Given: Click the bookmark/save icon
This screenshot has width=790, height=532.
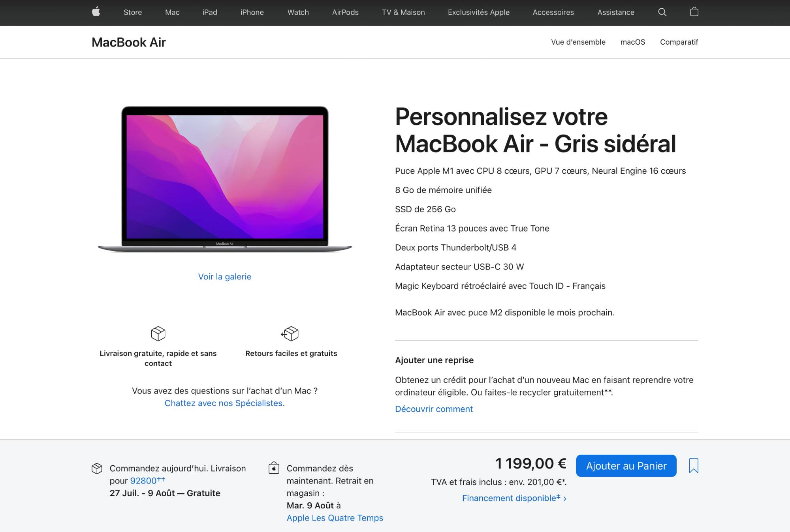Looking at the screenshot, I should coord(693,466).
